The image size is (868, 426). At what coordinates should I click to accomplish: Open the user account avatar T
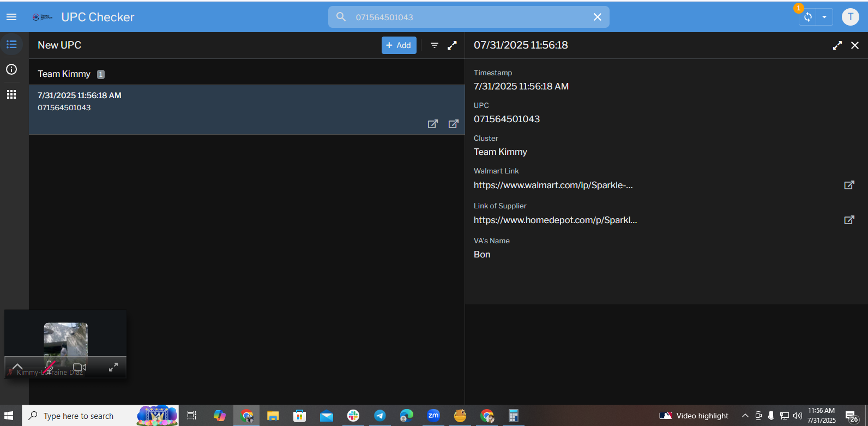pyautogui.click(x=850, y=17)
